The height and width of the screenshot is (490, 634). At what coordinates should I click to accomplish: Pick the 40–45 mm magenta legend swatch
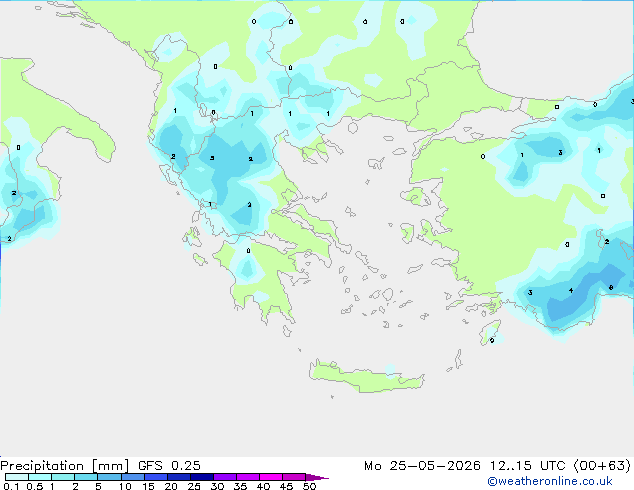tap(271, 477)
